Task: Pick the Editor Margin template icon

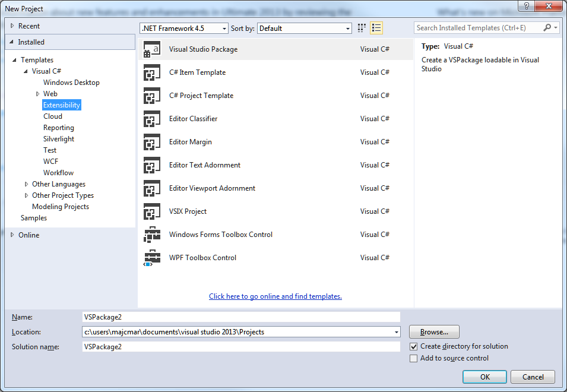Action: click(x=152, y=142)
